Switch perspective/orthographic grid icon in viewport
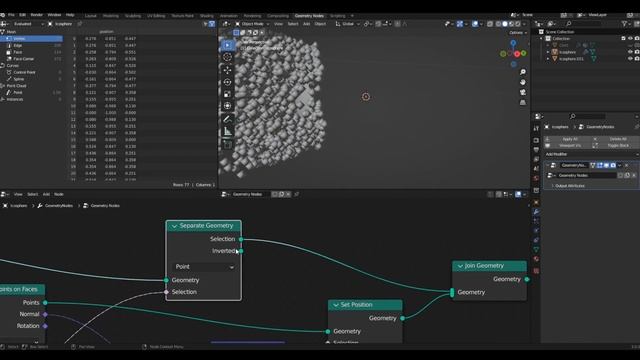Image resolution: width=640 pixels, height=360 pixels. point(523,102)
